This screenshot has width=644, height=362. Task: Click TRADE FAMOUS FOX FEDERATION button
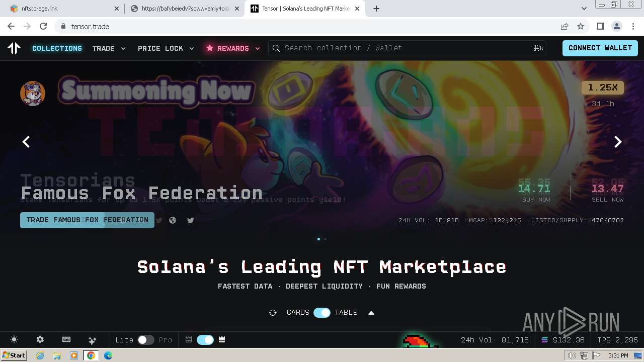click(87, 220)
